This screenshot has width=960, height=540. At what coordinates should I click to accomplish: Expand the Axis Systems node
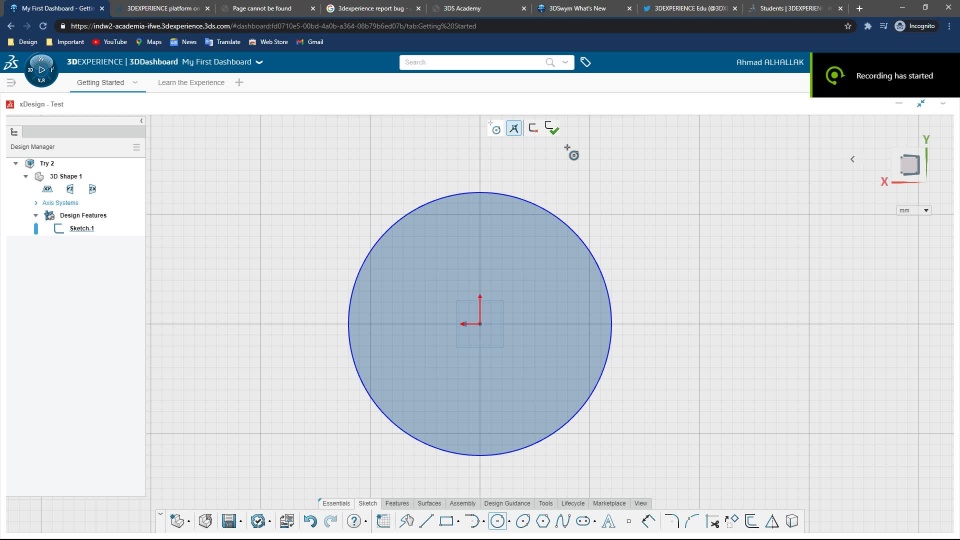pyautogui.click(x=36, y=202)
